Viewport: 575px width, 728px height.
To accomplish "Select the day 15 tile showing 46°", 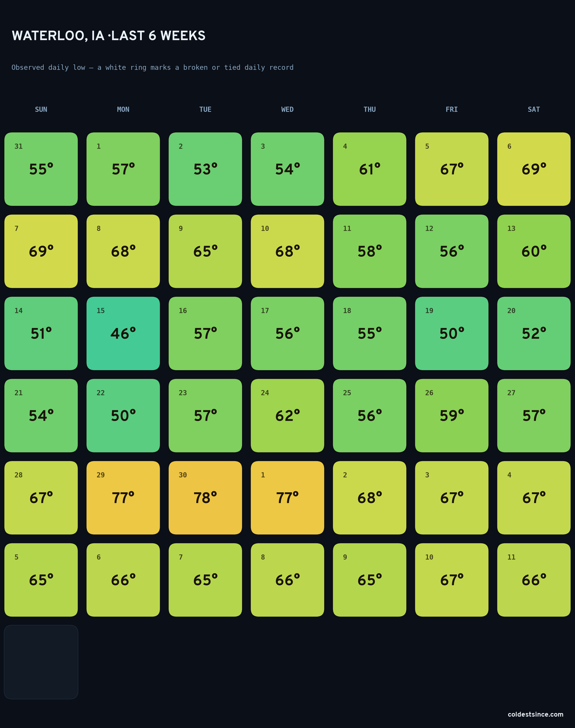I will point(123,333).
